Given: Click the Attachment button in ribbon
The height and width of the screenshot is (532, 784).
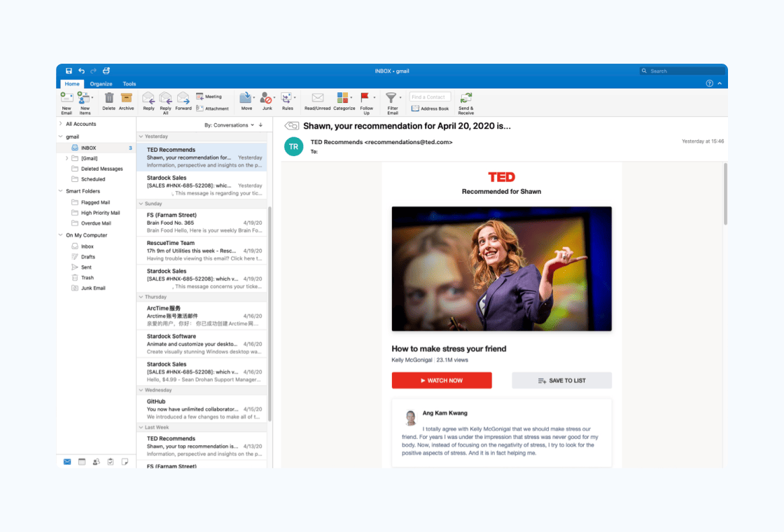Looking at the screenshot, I should [x=213, y=108].
